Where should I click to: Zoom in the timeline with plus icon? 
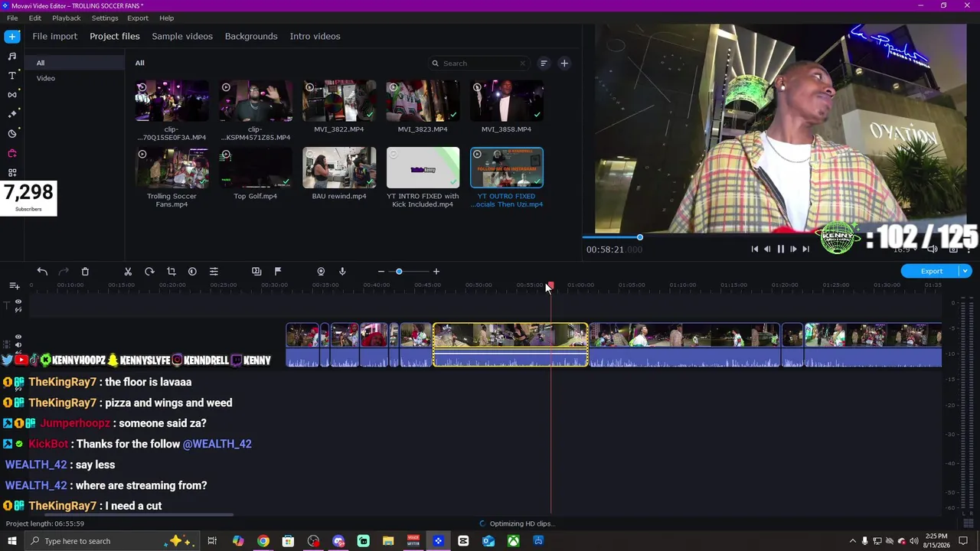pyautogui.click(x=436, y=272)
